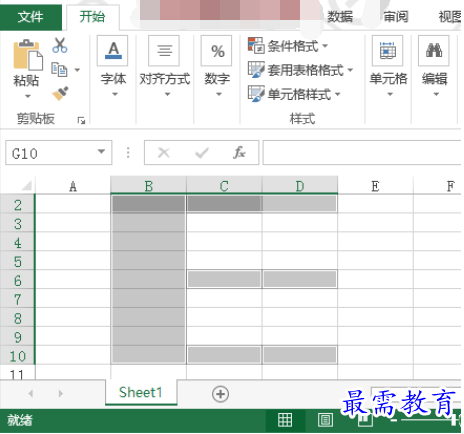Switch to Page Layout view icon
Viewport: 464px width, 434px height.
pyautogui.click(x=325, y=420)
